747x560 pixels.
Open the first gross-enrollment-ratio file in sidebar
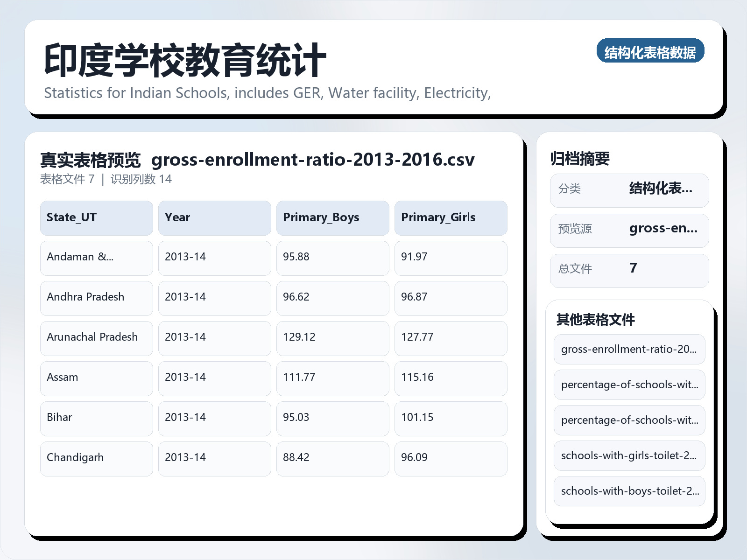(629, 349)
